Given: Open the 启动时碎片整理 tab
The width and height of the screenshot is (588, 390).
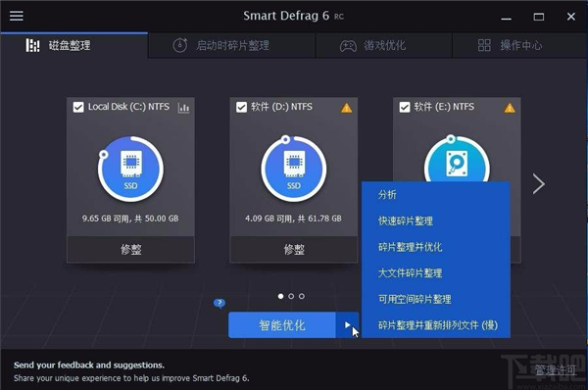Looking at the screenshot, I should tap(231, 45).
